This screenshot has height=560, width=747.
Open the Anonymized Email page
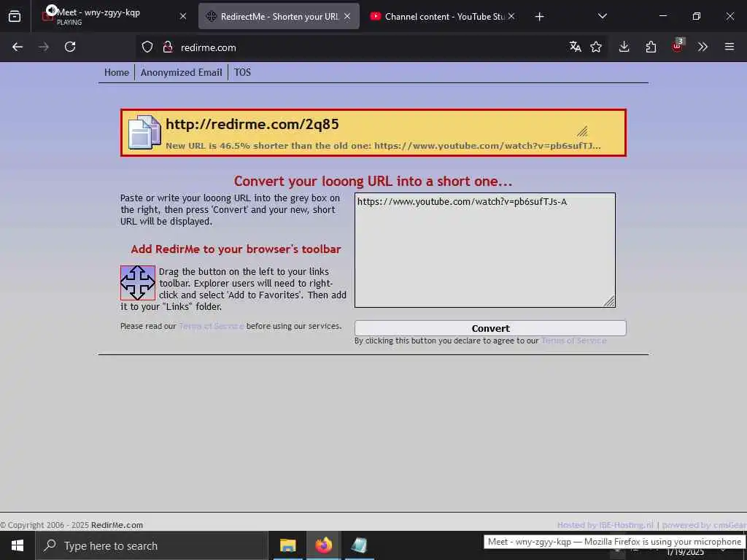[x=181, y=72]
